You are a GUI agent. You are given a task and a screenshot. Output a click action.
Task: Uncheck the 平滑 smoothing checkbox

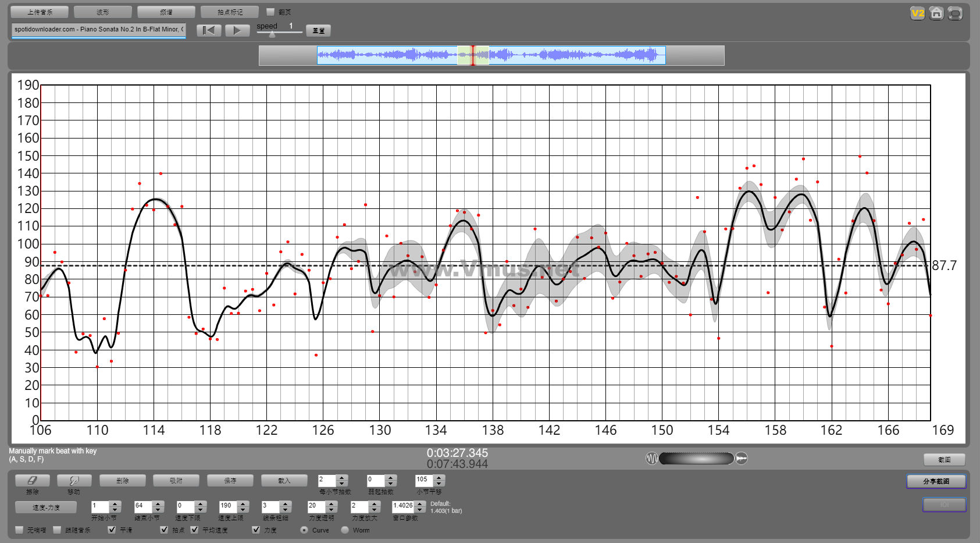click(112, 530)
